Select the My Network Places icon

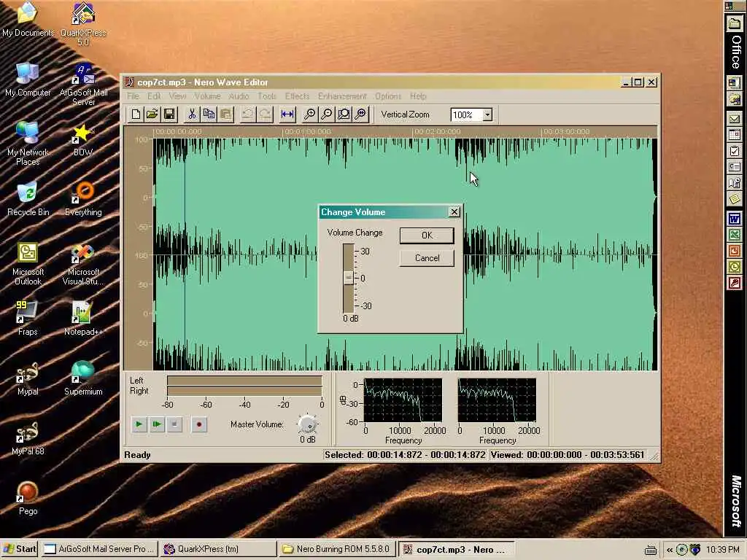pos(28,144)
